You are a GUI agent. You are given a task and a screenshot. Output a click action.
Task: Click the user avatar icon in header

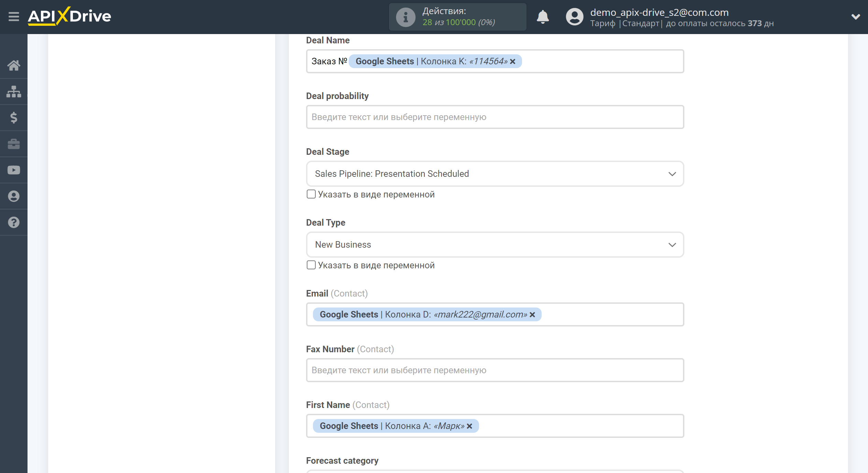pos(575,17)
